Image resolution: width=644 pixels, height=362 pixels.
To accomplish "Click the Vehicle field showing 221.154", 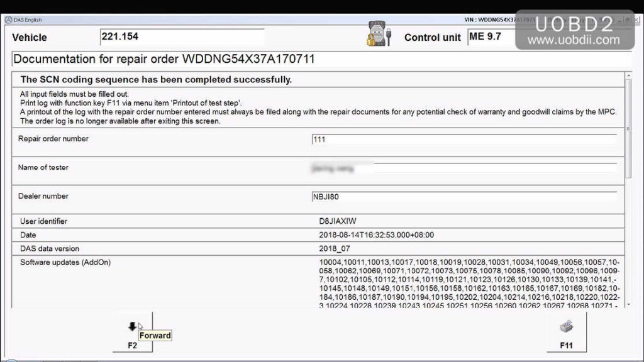I will pyautogui.click(x=182, y=36).
